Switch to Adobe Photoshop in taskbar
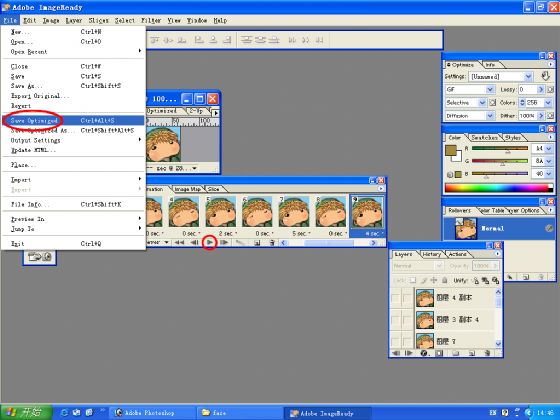The height and width of the screenshot is (420, 560). (x=152, y=413)
